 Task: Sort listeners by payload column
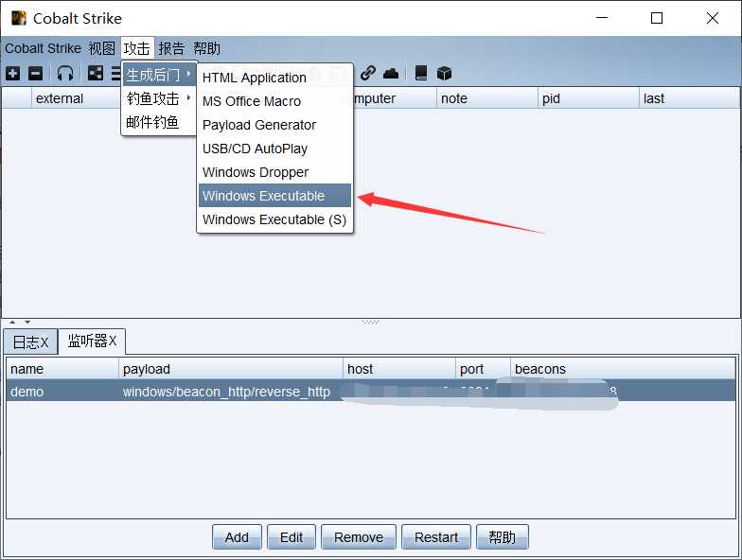(231, 369)
